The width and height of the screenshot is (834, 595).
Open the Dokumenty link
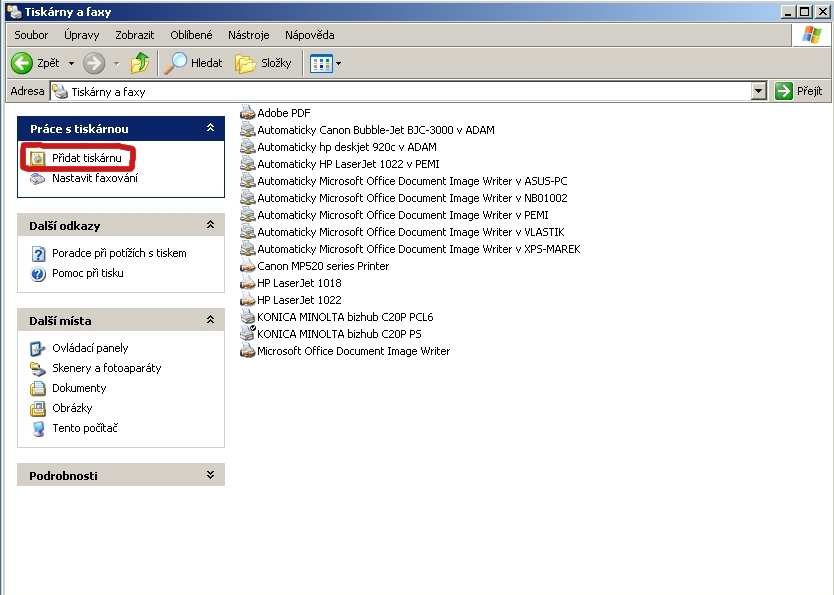[79, 388]
